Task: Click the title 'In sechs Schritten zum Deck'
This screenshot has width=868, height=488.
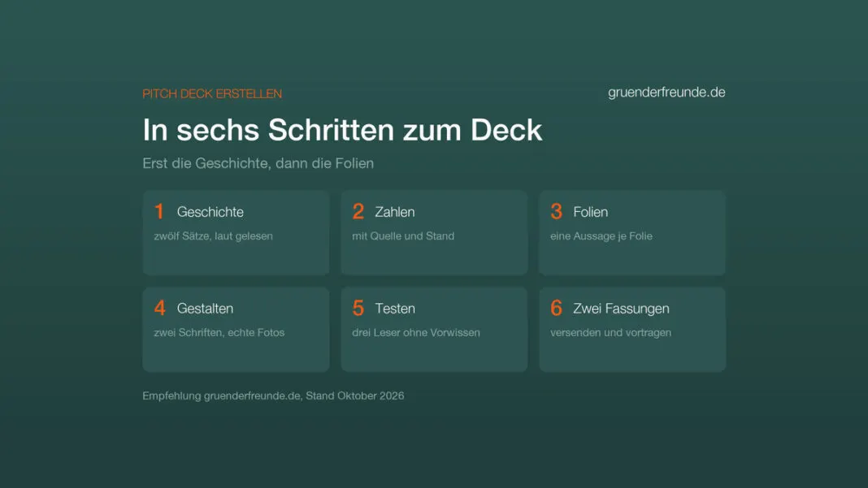Action: coord(342,130)
